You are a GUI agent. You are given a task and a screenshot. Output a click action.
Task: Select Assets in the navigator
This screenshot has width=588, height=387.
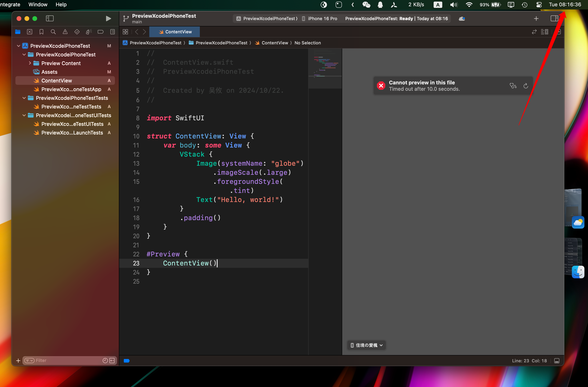[65, 72]
